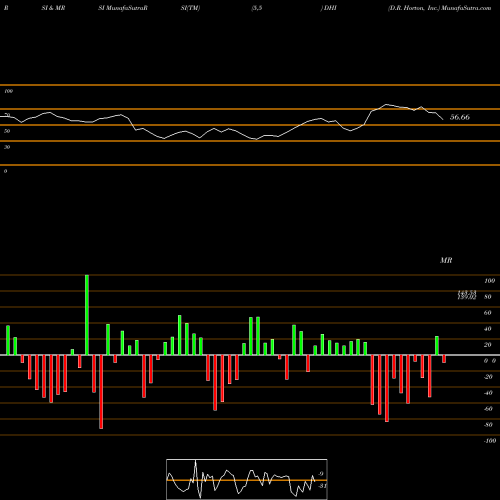Click the "20" label on the MR axis
Viewport: 500px width, 500px height.
(x=488, y=345)
